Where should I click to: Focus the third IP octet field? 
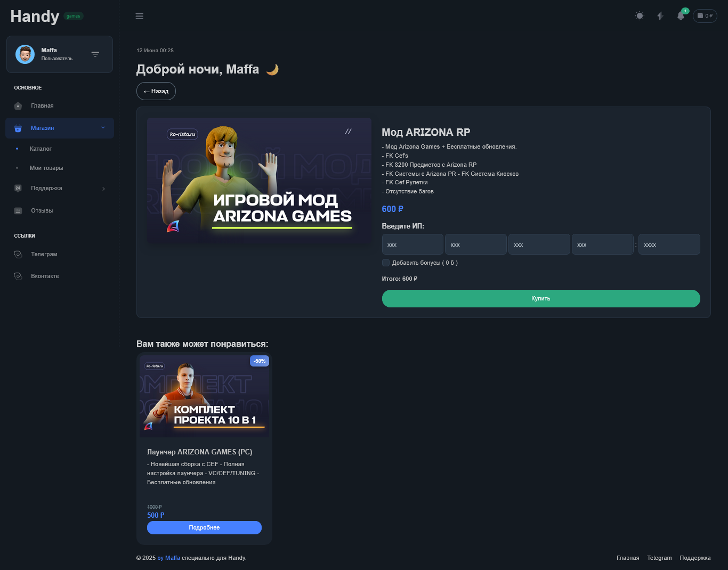coord(539,244)
